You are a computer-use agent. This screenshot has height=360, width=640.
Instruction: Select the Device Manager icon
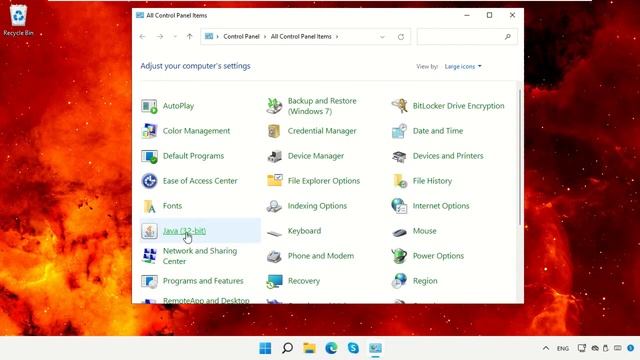[274, 156]
